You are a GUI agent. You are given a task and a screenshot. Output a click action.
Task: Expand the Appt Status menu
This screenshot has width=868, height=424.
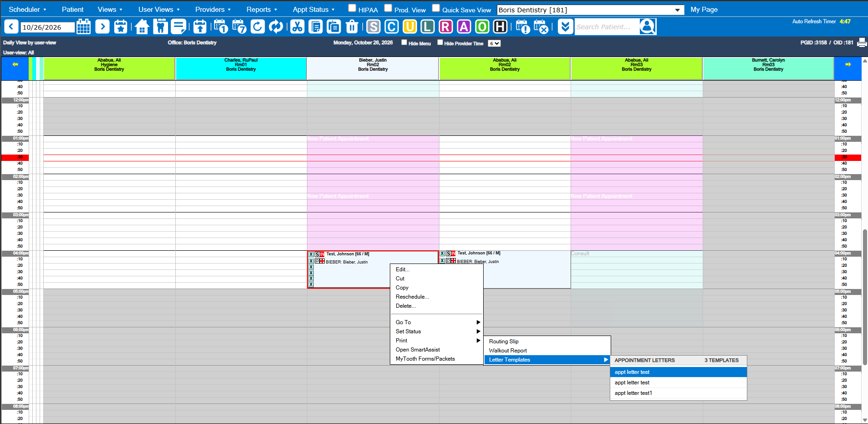[x=313, y=9]
